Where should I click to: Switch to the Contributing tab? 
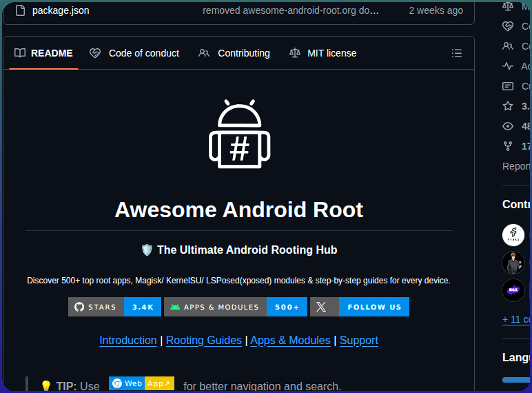[x=234, y=53]
